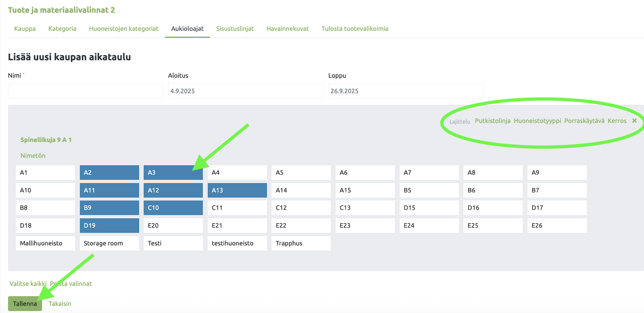Open the Aloitus start date field
Screen dimensions: 644x313
245,91
